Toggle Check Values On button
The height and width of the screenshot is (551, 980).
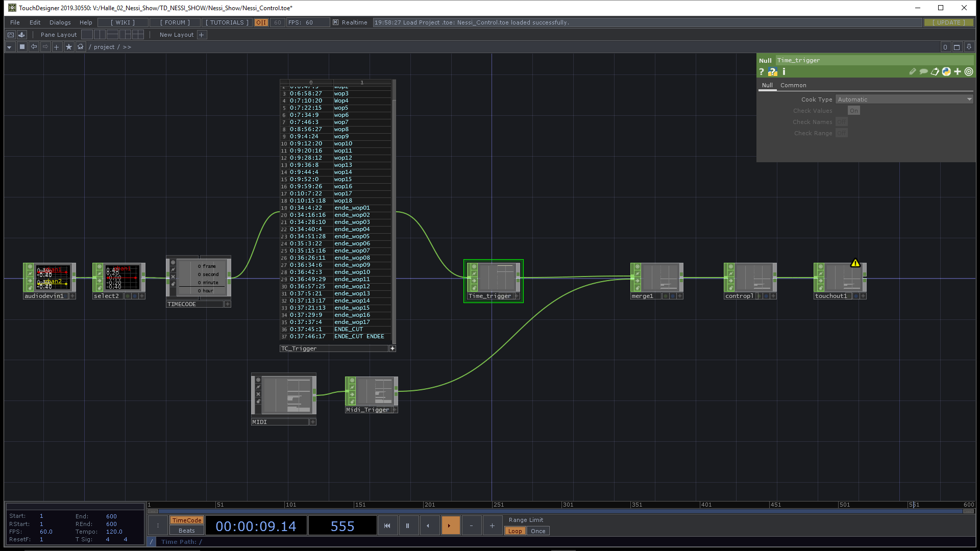853,111
